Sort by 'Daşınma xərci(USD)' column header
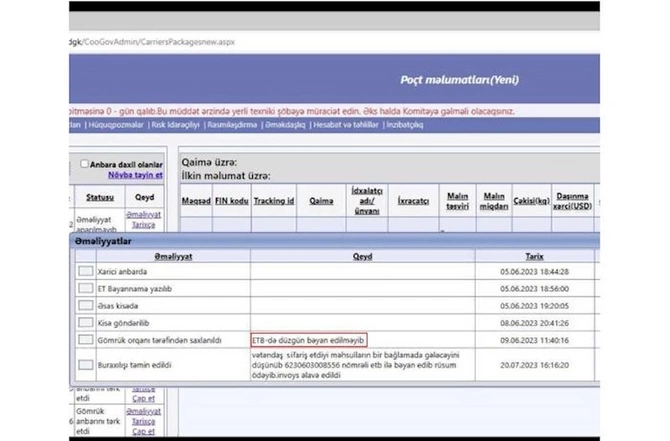 click(573, 201)
